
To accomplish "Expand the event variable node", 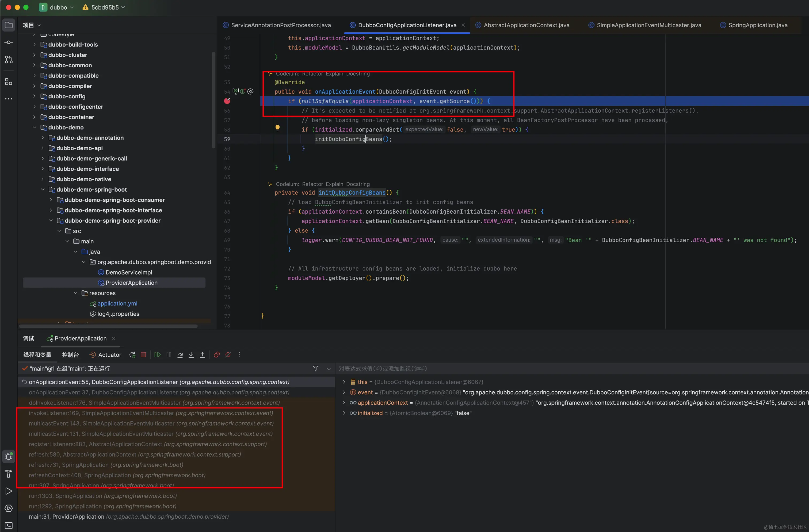I will [x=344, y=392].
